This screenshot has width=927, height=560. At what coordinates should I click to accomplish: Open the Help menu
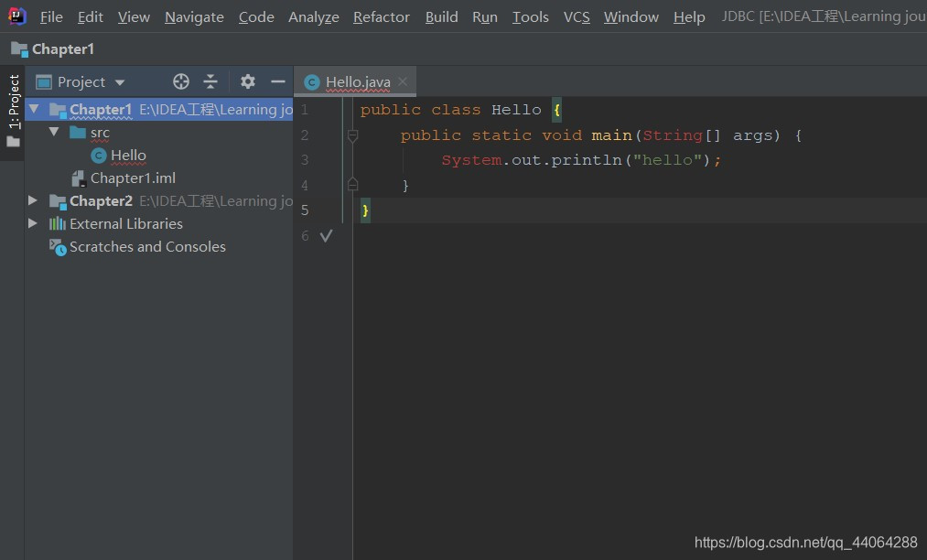[689, 17]
